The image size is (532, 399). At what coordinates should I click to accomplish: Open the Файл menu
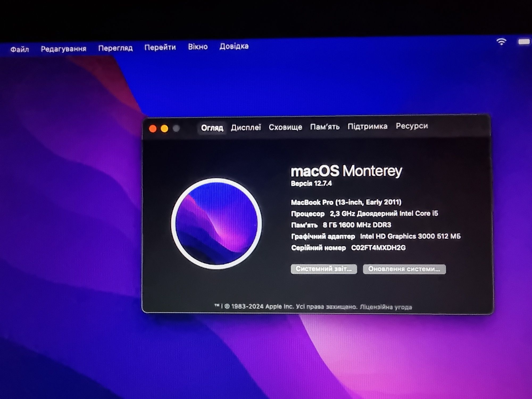click(x=20, y=49)
